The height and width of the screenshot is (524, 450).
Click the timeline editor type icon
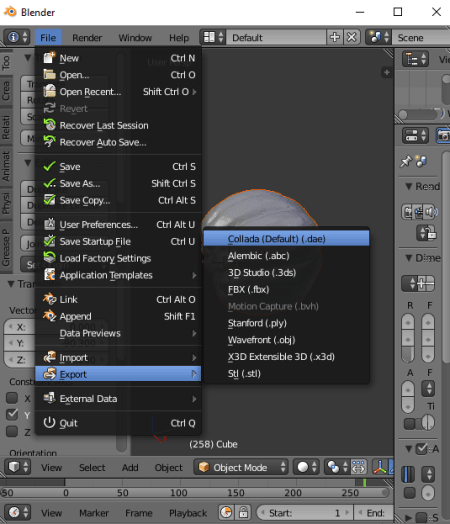pyautogui.click(x=17, y=512)
